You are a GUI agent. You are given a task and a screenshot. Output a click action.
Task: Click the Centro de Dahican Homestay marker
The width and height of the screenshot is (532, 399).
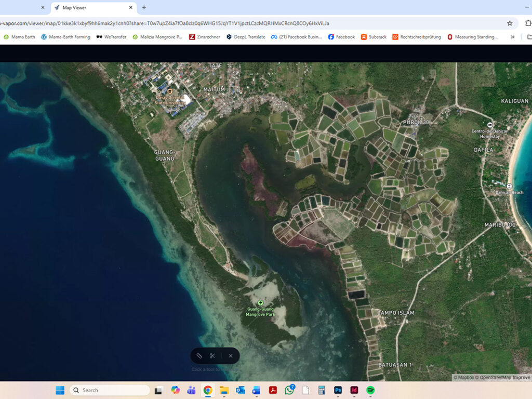click(x=490, y=124)
